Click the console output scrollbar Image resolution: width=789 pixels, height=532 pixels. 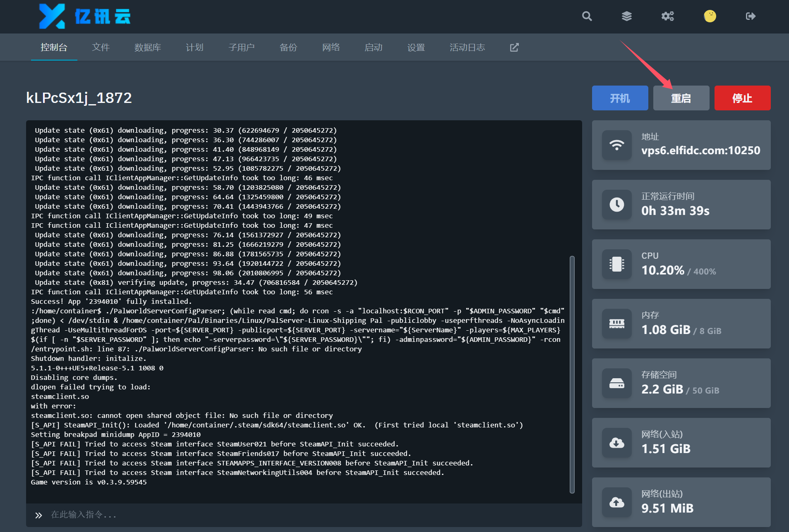(x=572, y=375)
